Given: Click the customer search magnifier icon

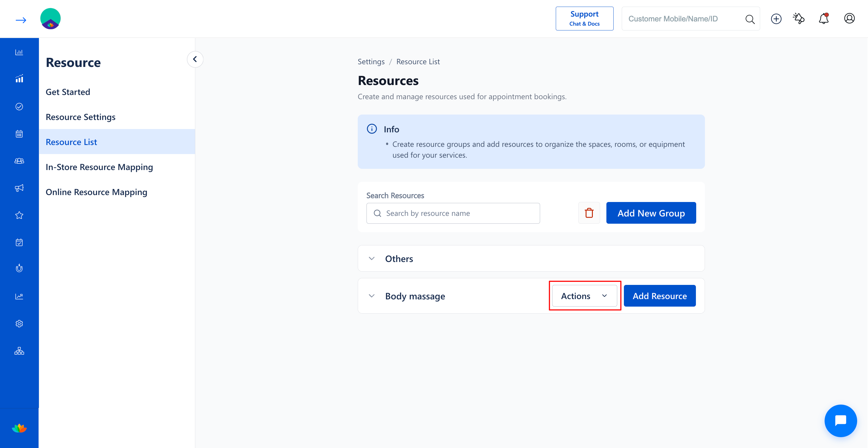Looking at the screenshot, I should coord(750,19).
